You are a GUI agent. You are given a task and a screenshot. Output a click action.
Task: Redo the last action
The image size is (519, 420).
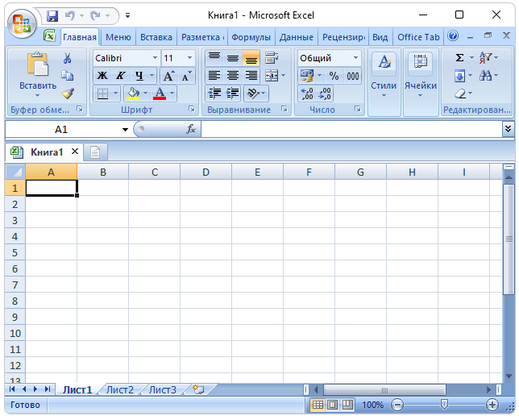click(x=96, y=15)
